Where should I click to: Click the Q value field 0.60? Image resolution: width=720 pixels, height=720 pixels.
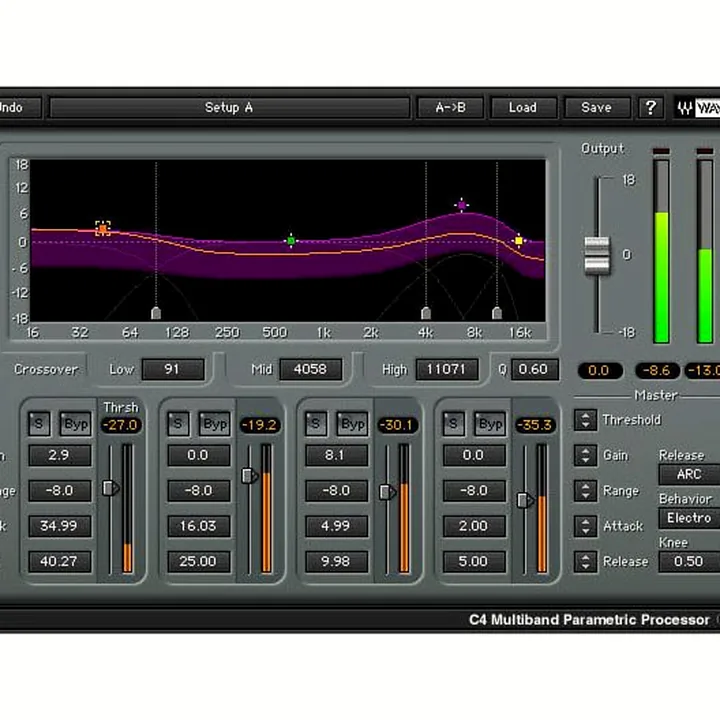click(x=534, y=369)
